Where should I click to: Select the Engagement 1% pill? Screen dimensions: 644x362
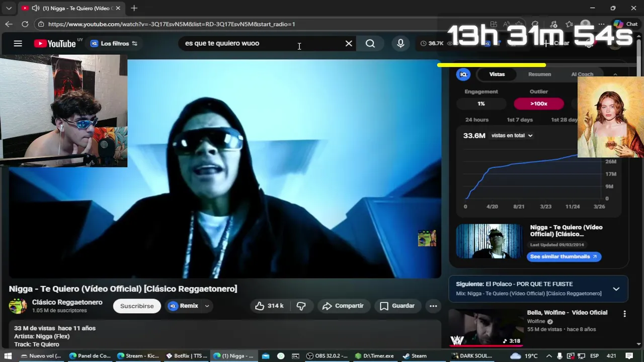tap(481, 104)
